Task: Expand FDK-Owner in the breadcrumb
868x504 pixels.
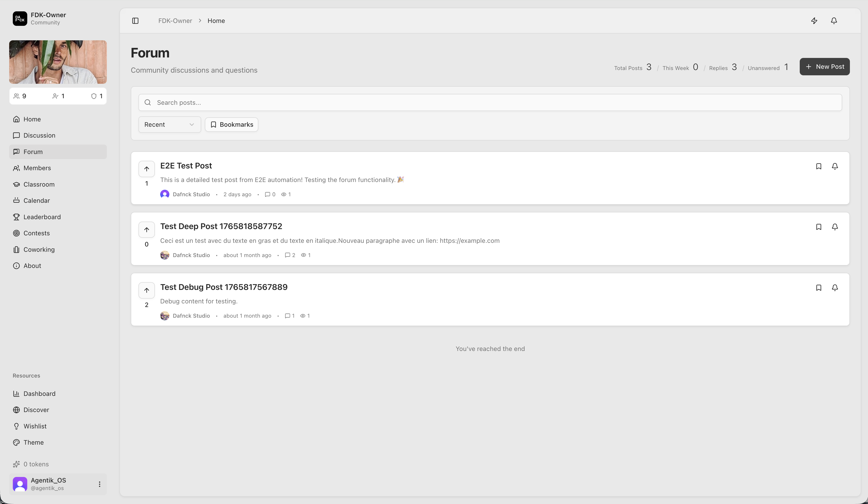Action: point(175,21)
